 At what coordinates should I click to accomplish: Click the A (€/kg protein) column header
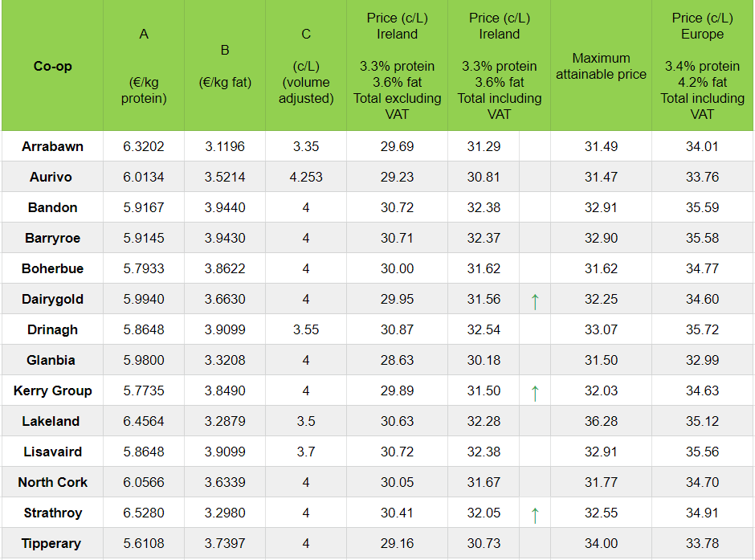click(x=144, y=66)
